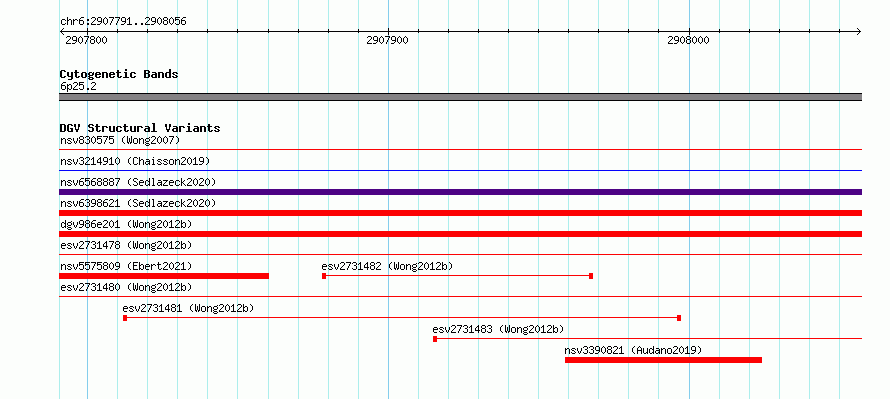This screenshot has width=890, height=399.
Task: Click the chr6:2907791..2908056 region label
Action: [123, 22]
